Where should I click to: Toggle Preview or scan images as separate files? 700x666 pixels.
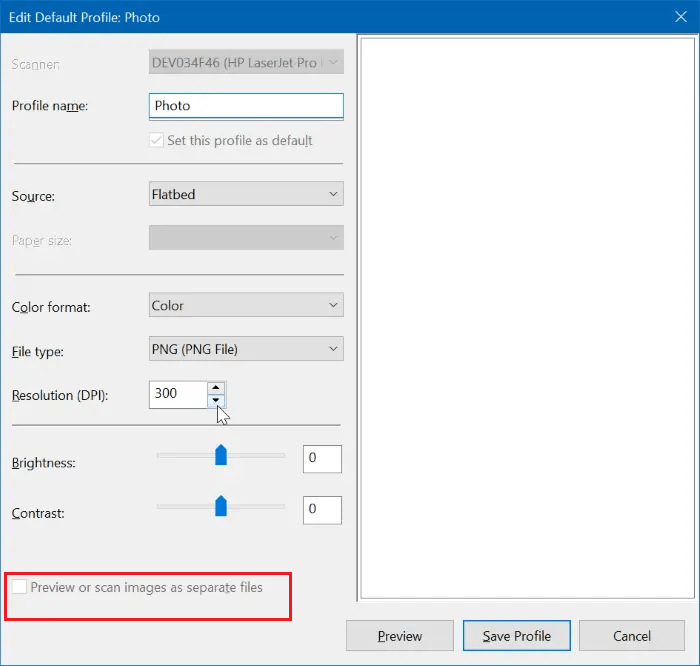19,587
